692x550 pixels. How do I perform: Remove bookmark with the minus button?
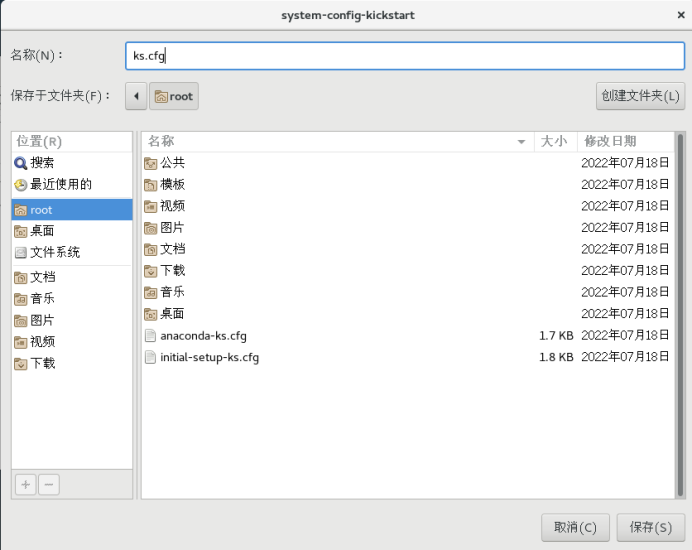[x=49, y=485]
